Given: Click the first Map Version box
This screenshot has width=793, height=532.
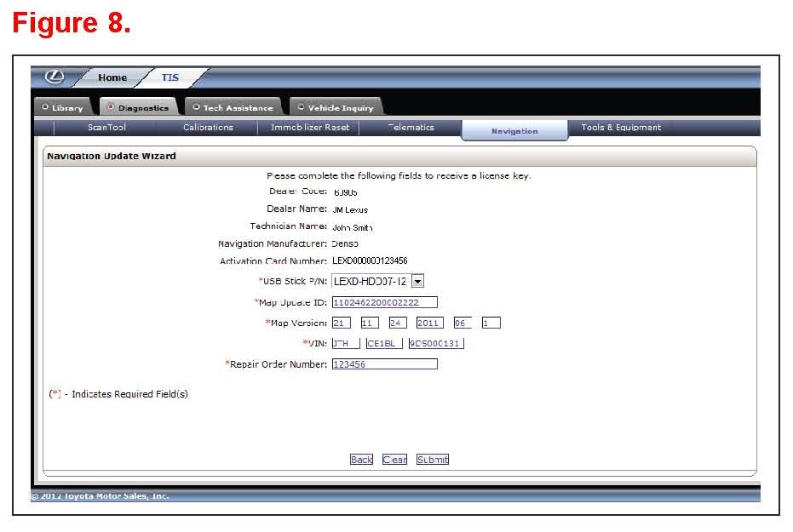Looking at the screenshot, I should [x=341, y=323].
